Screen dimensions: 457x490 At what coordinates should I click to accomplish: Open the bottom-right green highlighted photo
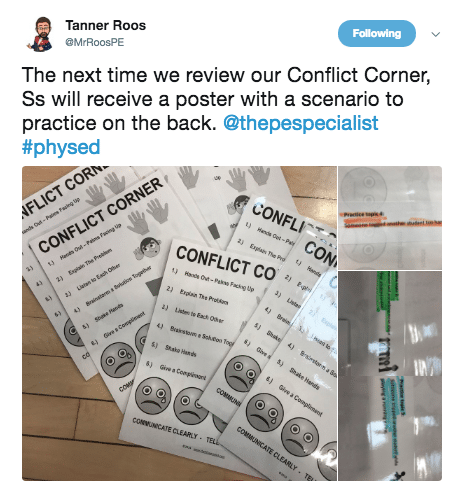pyautogui.click(x=390, y=376)
